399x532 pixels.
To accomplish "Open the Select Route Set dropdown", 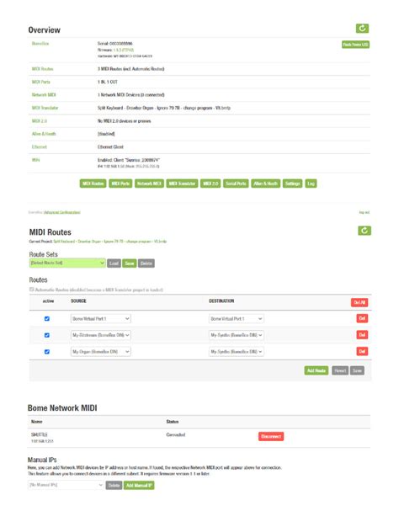I will pyautogui.click(x=67, y=263).
